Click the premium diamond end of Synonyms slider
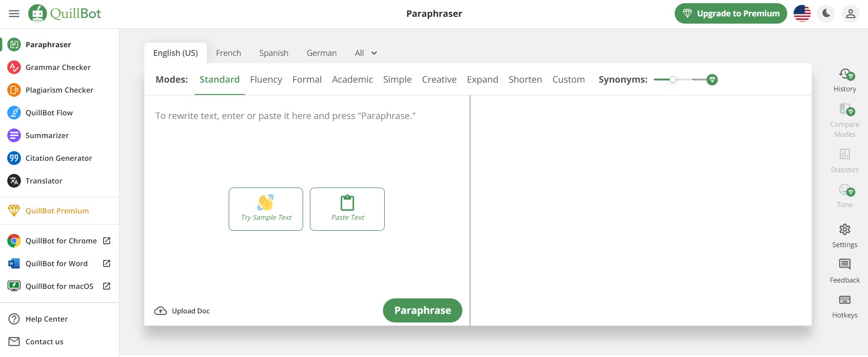The height and width of the screenshot is (357, 868). click(x=712, y=79)
